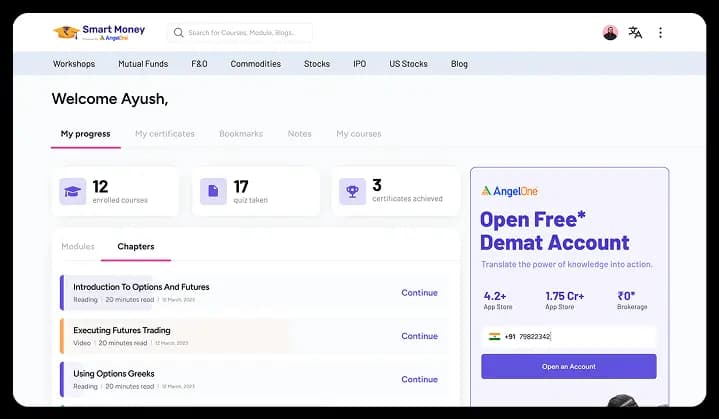
Task: Open the Blog menu item
Action: (x=459, y=64)
